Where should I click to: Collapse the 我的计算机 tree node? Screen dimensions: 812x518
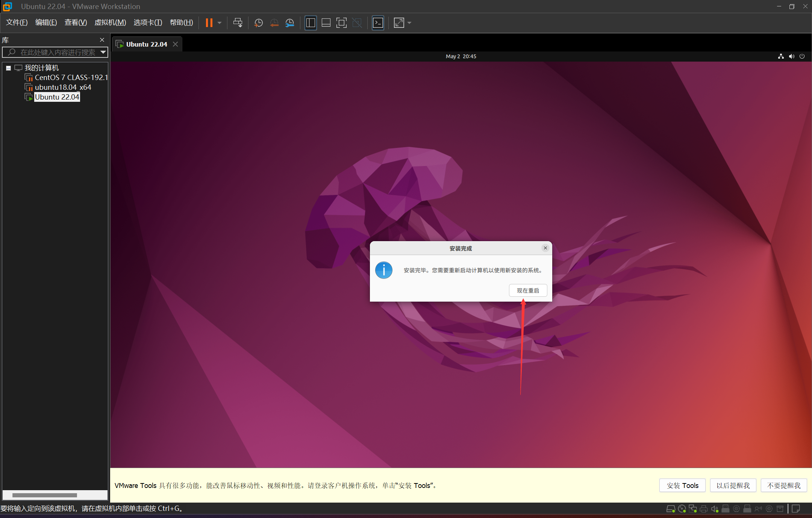pos(8,68)
